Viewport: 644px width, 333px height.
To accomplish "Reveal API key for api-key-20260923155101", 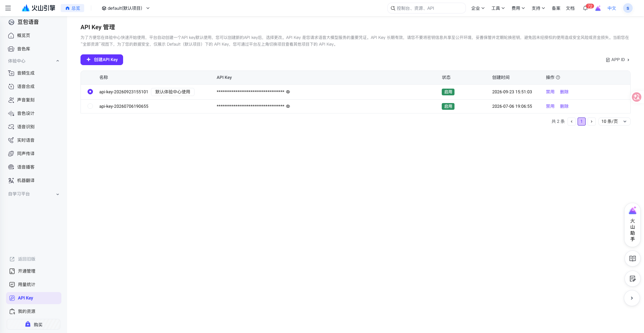I will [288, 92].
